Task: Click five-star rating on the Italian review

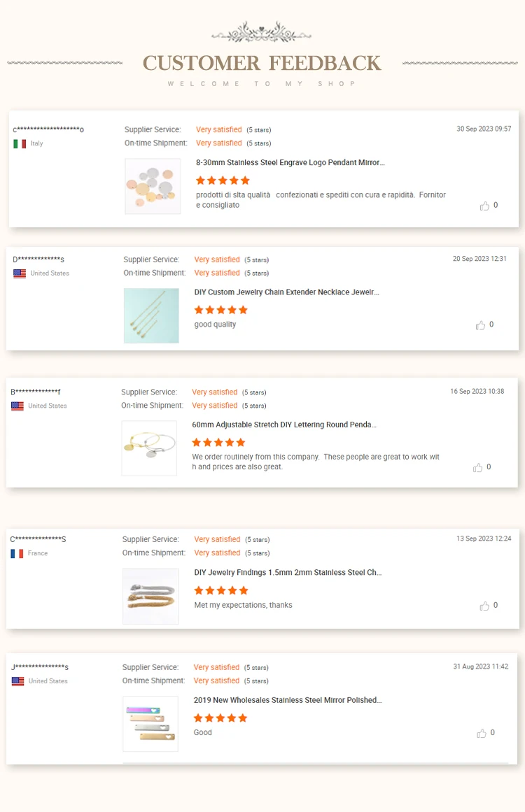Action: pyautogui.click(x=223, y=180)
